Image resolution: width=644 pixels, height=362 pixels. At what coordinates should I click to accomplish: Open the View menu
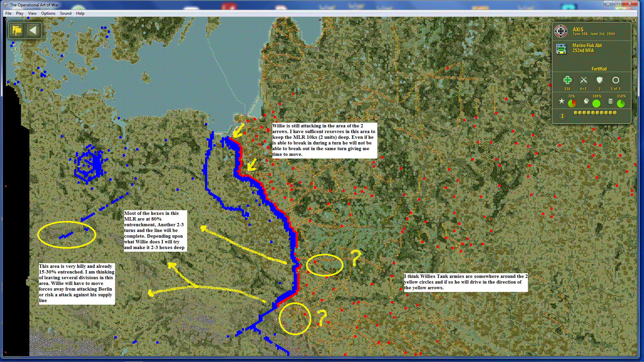(32, 13)
